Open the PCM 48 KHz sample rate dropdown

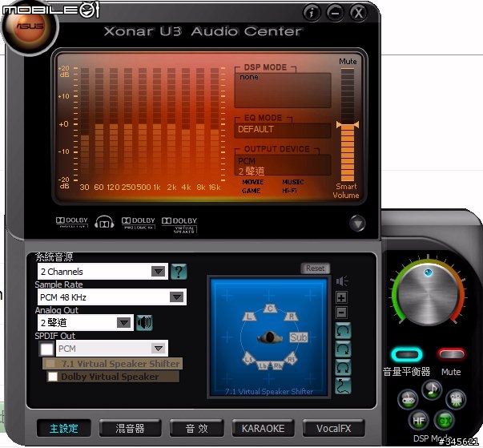pyautogui.click(x=112, y=297)
